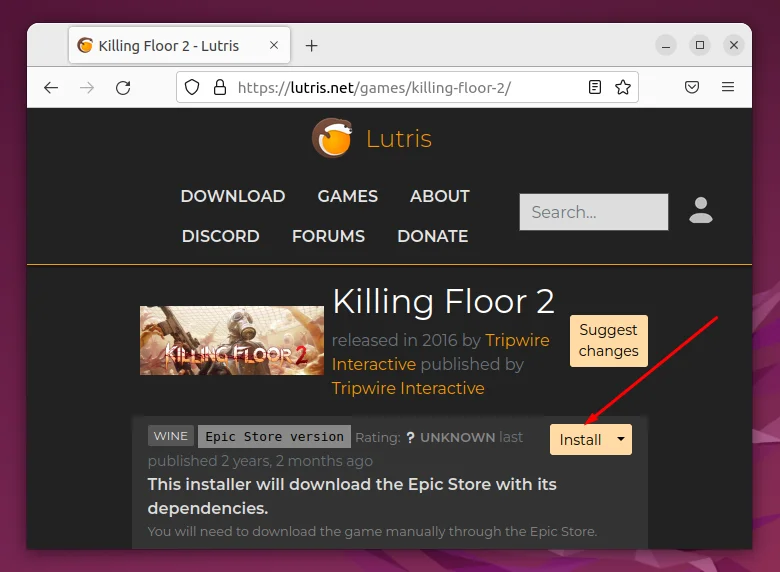Open a new tab with plus button
Viewport: 780px width, 572px height.
tap(311, 46)
